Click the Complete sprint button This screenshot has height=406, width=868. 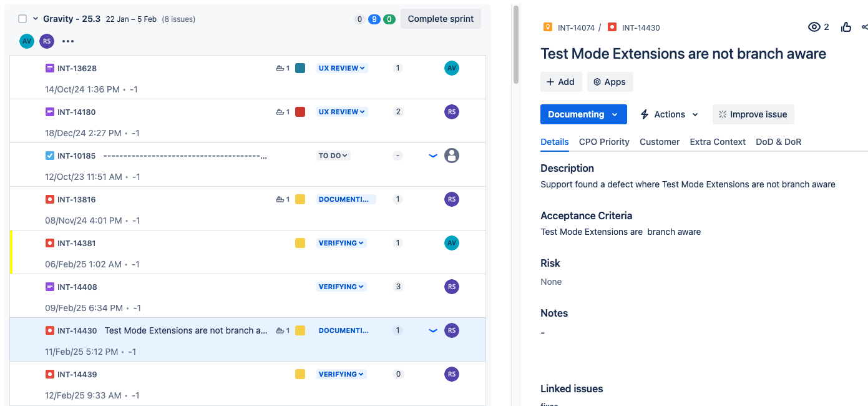click(x=441, y=19)
